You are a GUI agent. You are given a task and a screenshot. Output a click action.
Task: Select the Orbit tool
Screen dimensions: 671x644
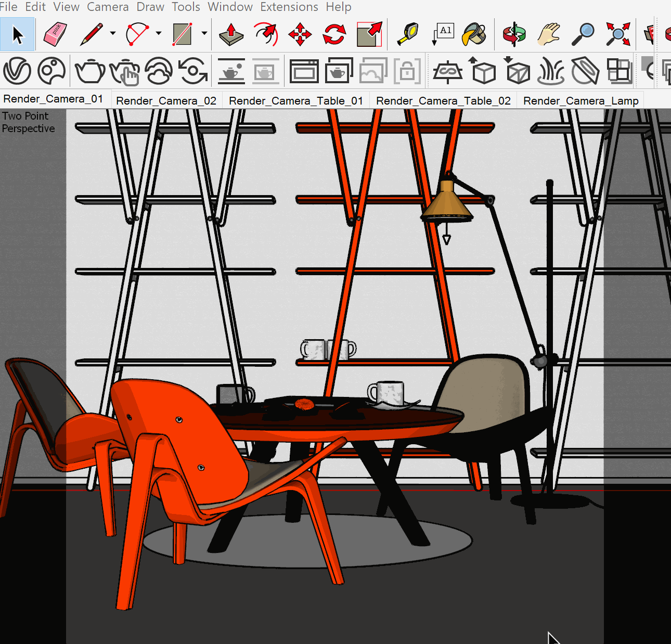click(x=514, y=34)
